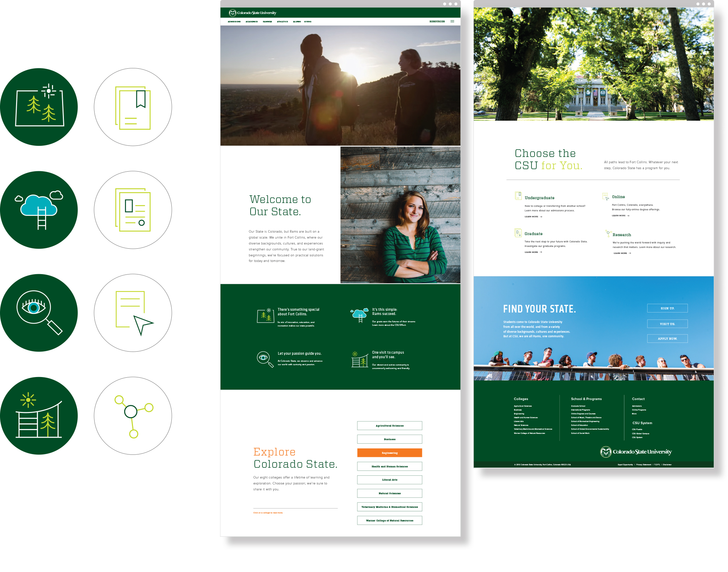The image size is (728, 572).
Task: Open the Alumni nav item
Action: 297,22
